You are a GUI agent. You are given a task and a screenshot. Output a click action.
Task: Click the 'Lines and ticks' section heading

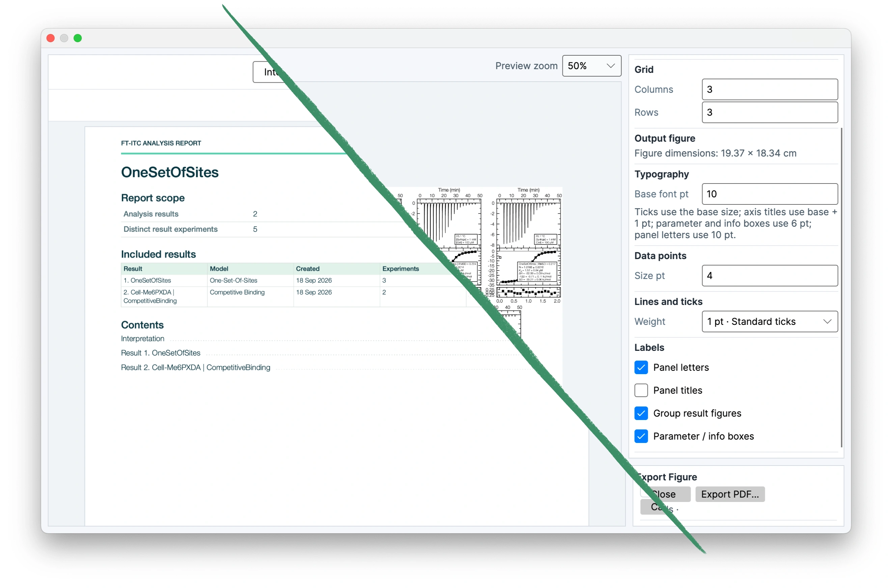click(x=668, y=302)
